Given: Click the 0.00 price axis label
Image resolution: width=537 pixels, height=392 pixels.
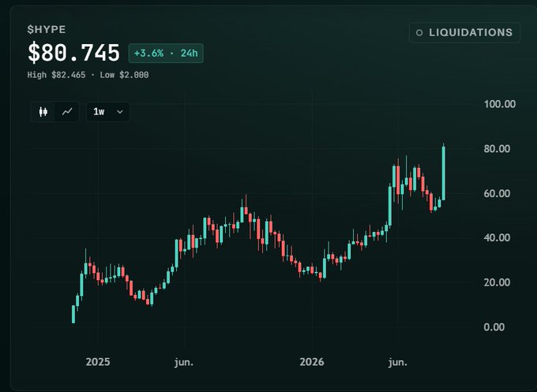Looking at the screenshot, I should click(x=494, y=327).
